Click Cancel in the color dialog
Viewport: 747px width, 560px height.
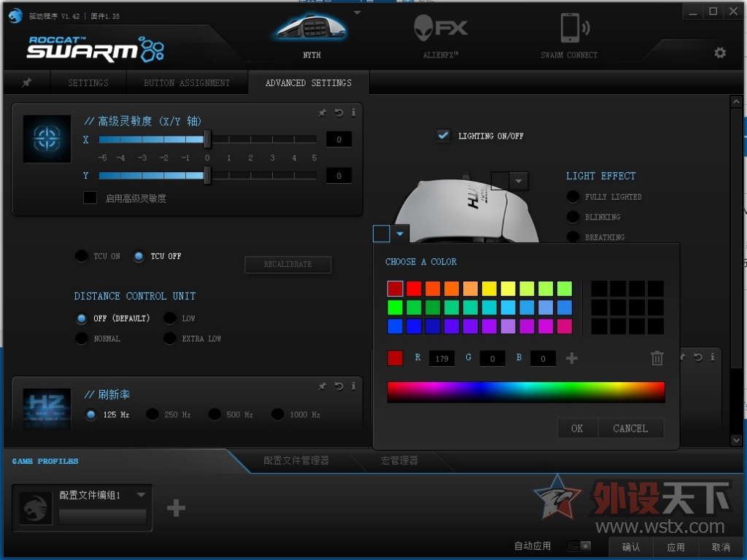tap(630, 428)
